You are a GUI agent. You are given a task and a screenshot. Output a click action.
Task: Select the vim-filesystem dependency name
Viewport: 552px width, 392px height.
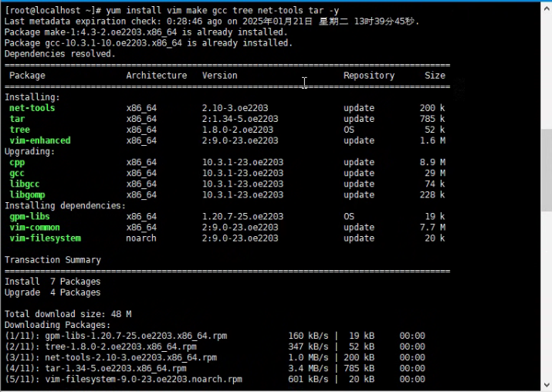[x=45, y=238]
